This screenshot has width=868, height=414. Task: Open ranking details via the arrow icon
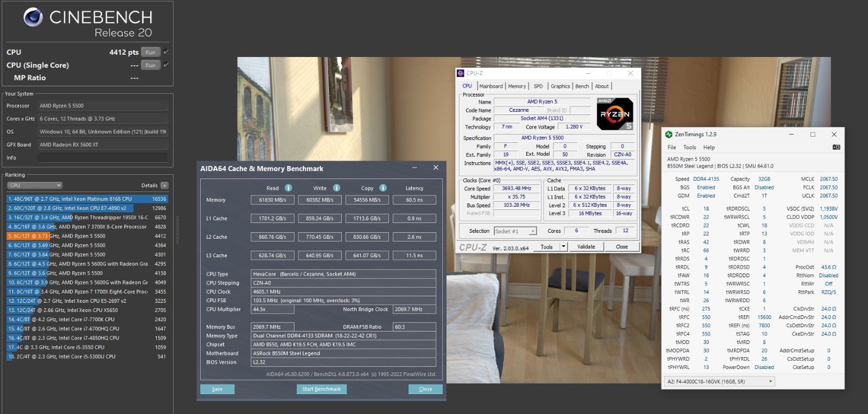[x=164, y=186]
